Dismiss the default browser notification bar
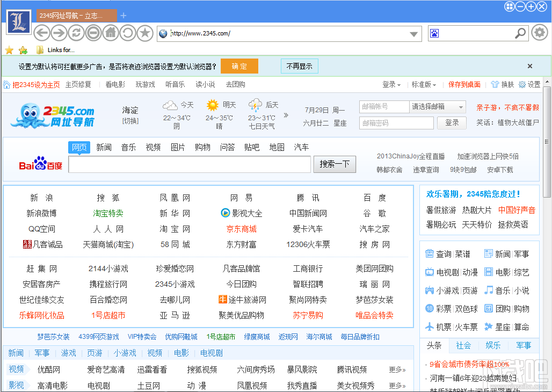This screenshot has height=392, width=552. [x=530, y=66]
